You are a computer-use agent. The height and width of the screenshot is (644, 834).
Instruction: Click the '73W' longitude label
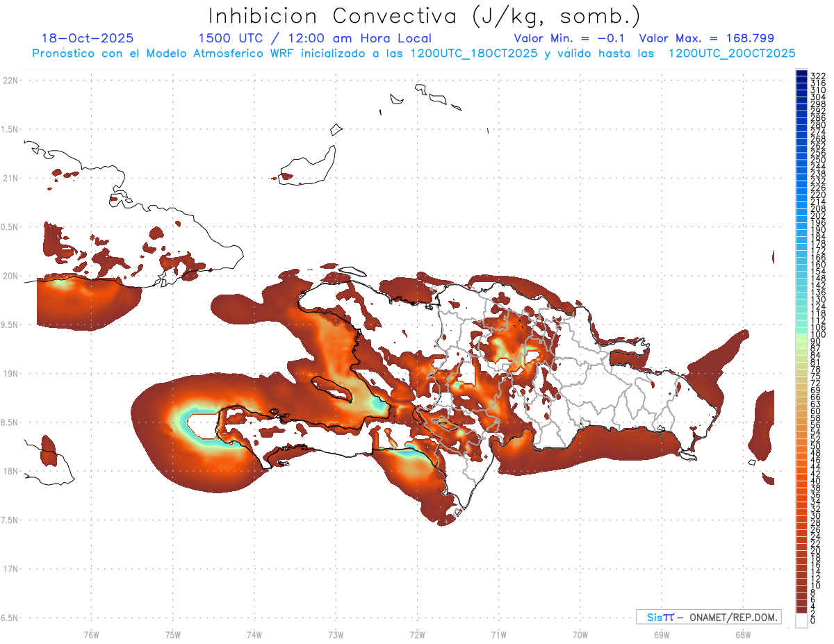pos(336,634)
